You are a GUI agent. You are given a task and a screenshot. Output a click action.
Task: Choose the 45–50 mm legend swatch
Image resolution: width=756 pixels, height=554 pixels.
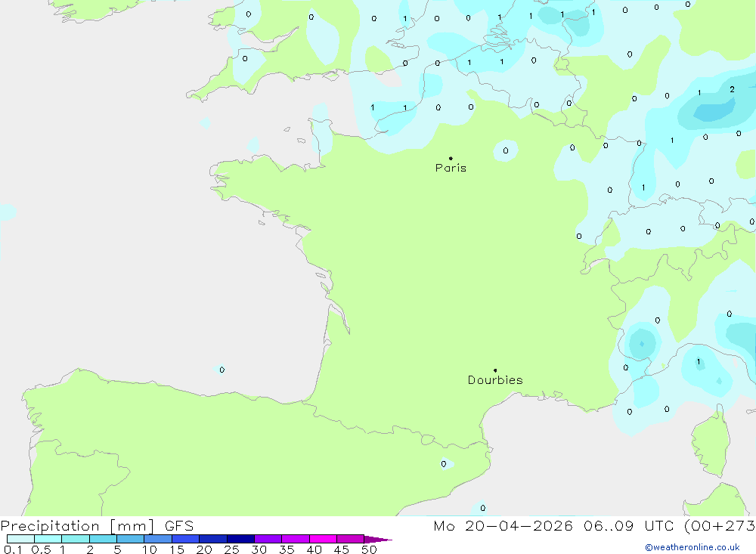351,539
